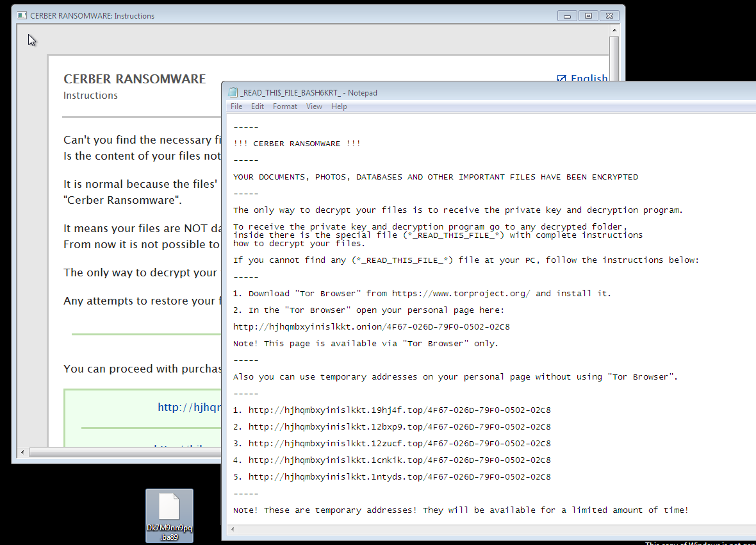This screenshot has width=756, height=545.
Task: Toggle the English language checkbox
Action: (562, 79)
